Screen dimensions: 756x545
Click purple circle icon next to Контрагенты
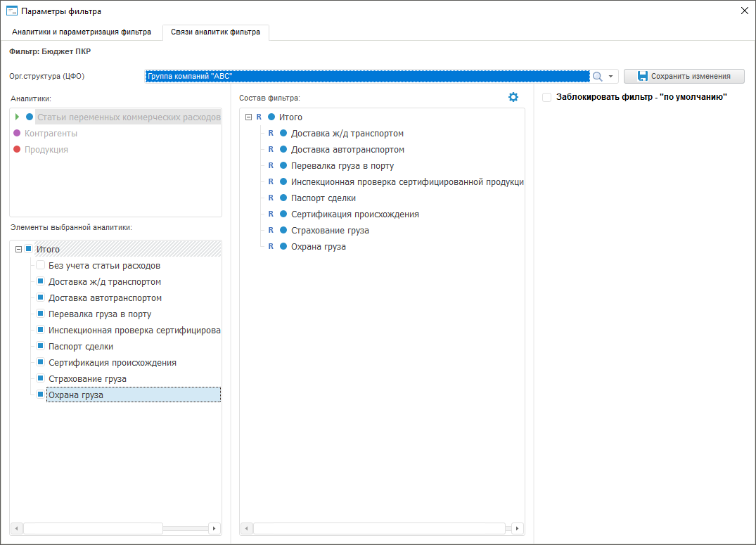pos(17,133)
